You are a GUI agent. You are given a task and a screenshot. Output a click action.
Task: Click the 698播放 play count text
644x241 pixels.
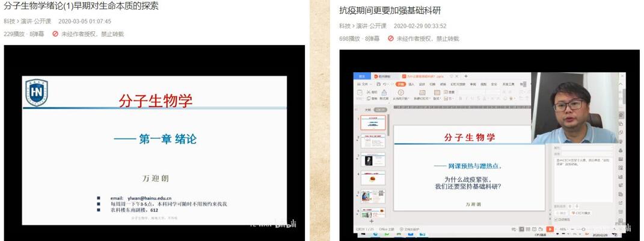(351, 39)
